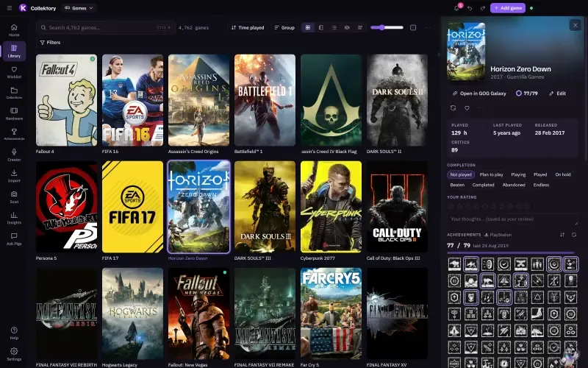Switch to single-column cover view
588x368 pixels.
[x=321, y=27]
